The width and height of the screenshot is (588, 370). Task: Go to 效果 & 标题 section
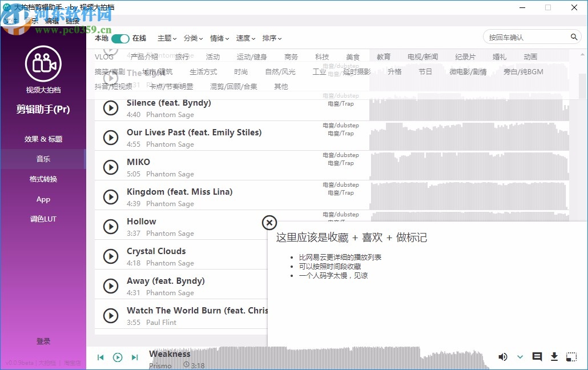(43, 139)
